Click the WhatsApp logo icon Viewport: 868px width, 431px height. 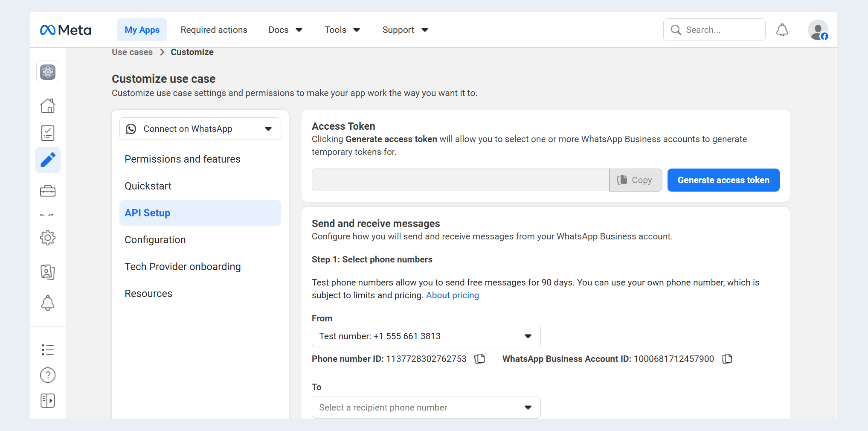[131, 129]
